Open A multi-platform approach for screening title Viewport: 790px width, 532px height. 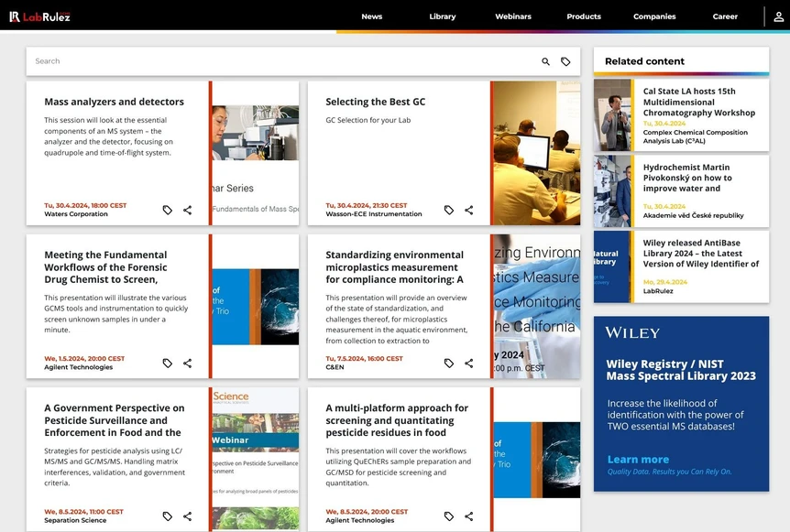[397, 420]
